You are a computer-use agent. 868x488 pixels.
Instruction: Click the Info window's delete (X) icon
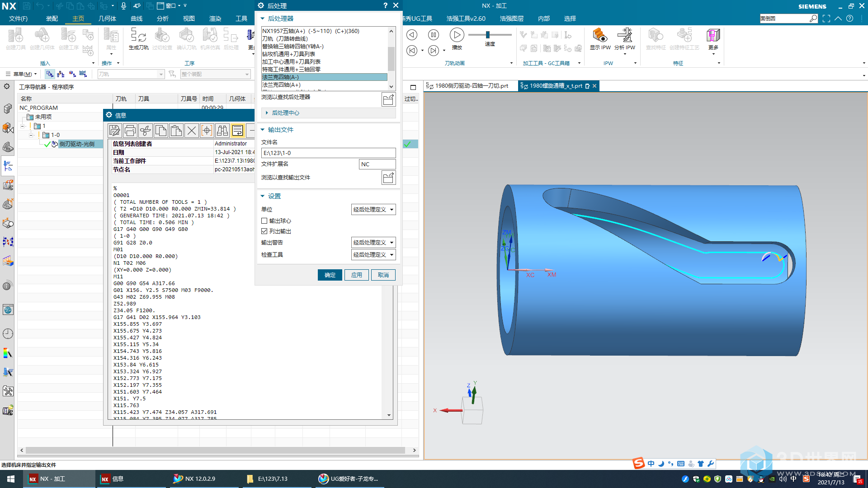192,131
